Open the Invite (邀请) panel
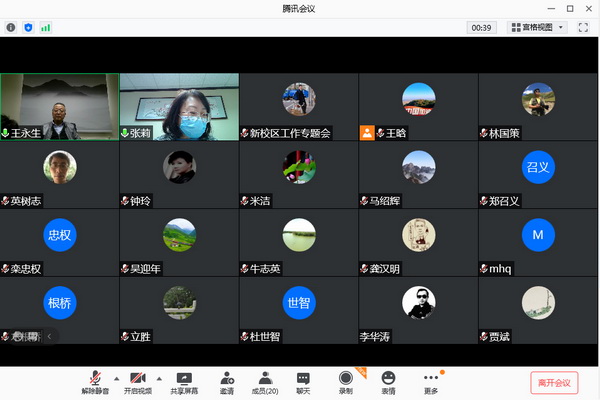 pyautogui.click(x=227, y=382)
